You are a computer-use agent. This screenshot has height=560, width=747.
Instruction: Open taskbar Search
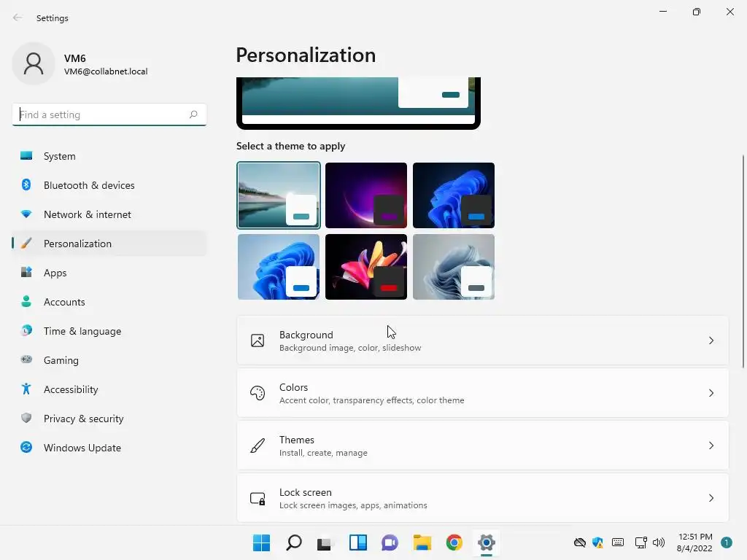click(x=293, y=542)
